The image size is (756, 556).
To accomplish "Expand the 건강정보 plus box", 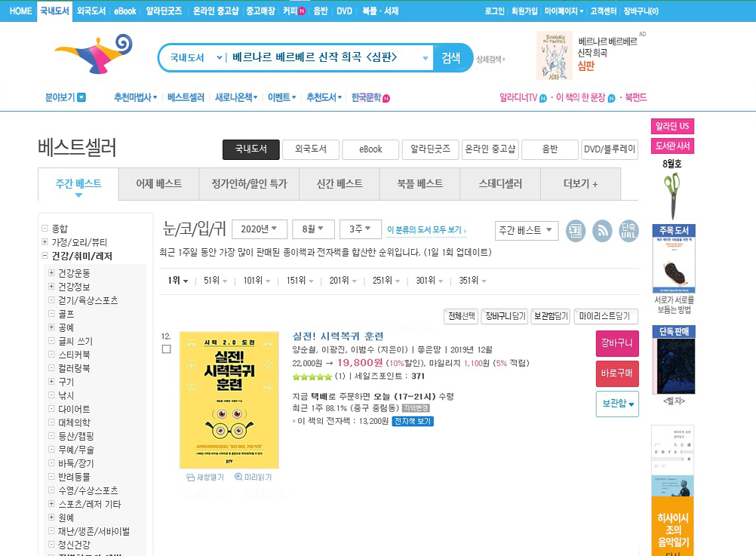I will [51, 287].
